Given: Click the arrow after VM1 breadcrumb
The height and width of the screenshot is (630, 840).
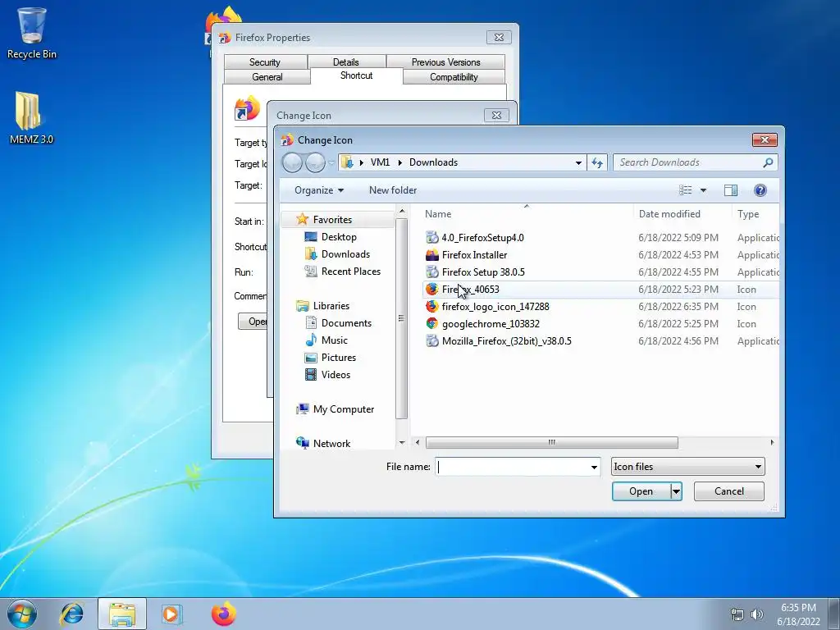Looking at the screenshot, I should [399, 162].
